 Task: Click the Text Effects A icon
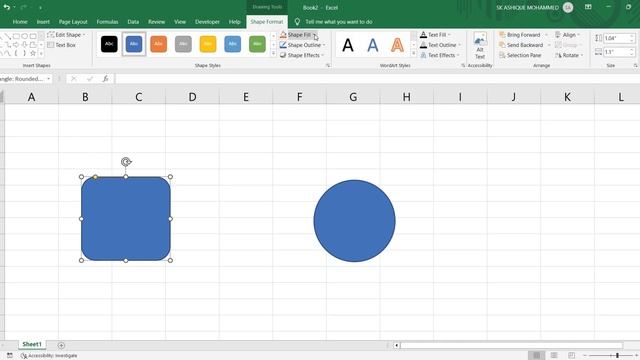(423, 55)
